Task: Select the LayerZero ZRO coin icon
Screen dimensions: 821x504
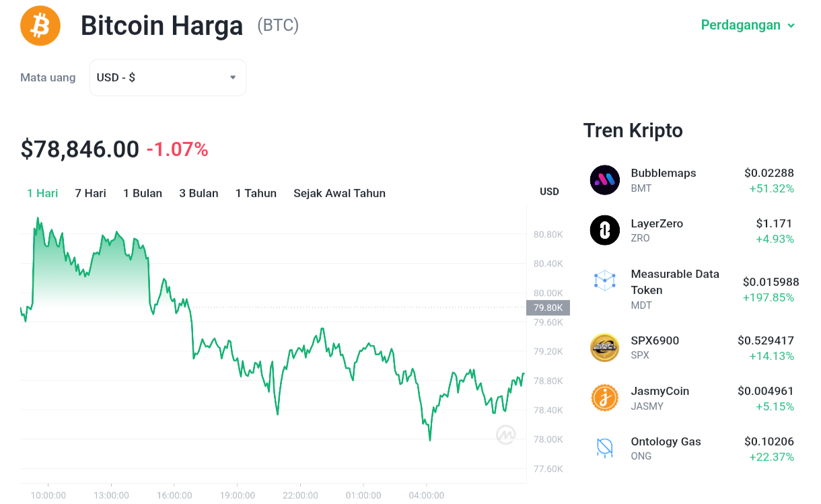Action: pyautogui.click(x=604, y=230)
